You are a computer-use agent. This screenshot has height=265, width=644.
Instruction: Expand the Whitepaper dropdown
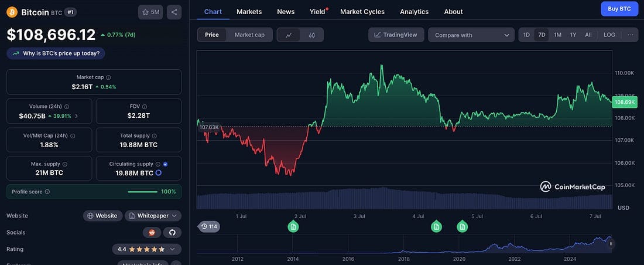tap(154, 216)
